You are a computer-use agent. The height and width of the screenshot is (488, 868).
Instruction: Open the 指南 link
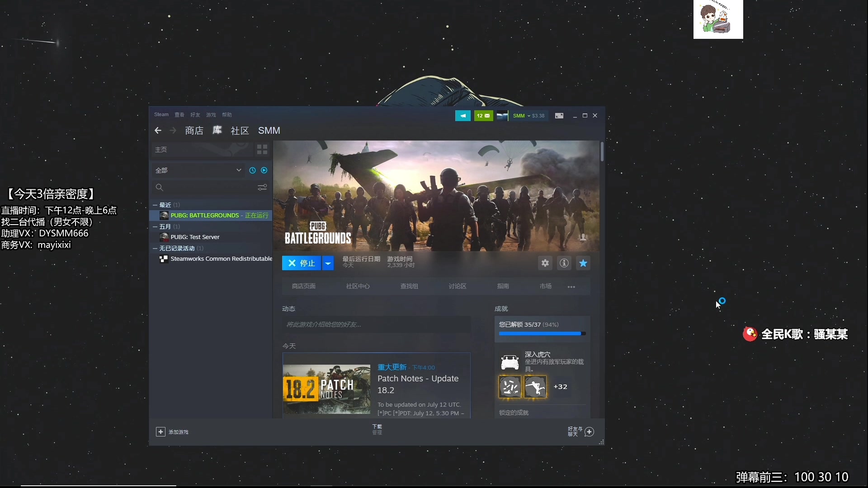(x=503, y=286)
